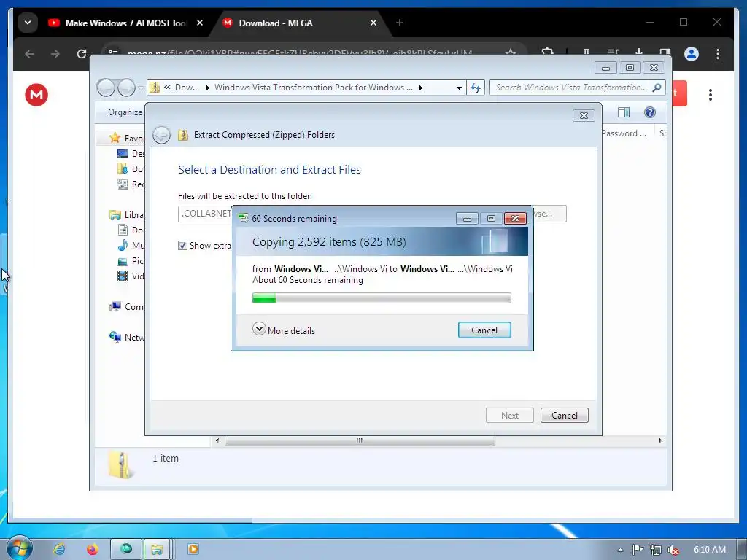Click the extraction destination path field

pos(205,214)
